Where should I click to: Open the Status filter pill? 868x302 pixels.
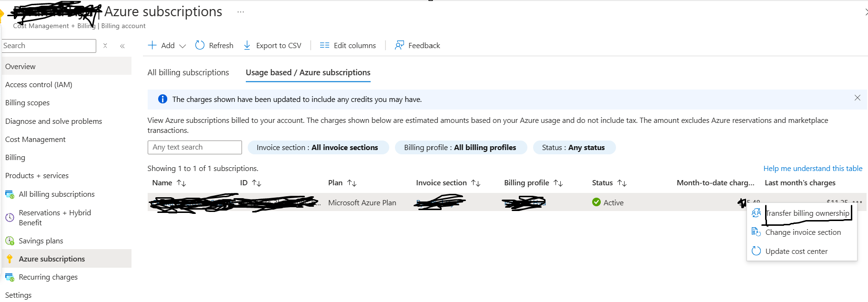[x=574, y=148]
